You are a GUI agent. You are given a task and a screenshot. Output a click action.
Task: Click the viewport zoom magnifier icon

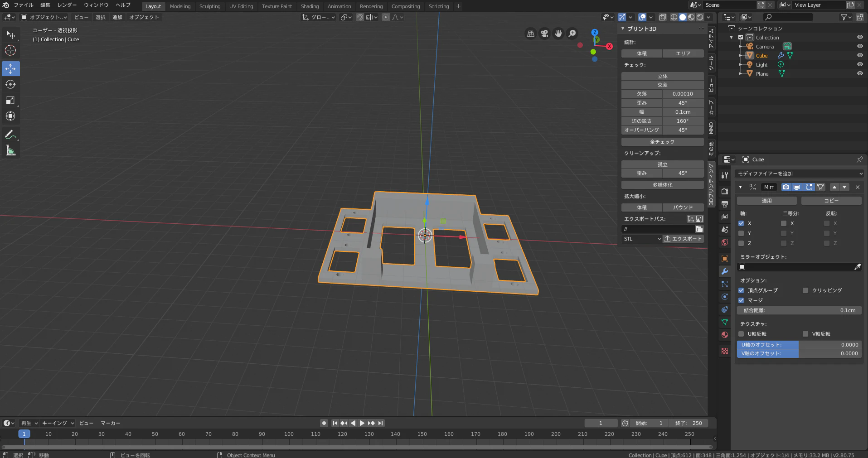(x=572, y=34)
